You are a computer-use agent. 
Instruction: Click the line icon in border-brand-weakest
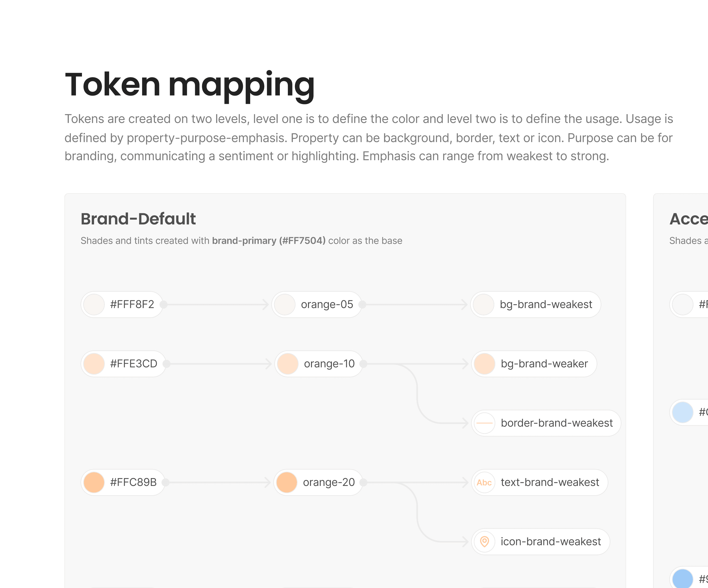[x=484, y=423]
